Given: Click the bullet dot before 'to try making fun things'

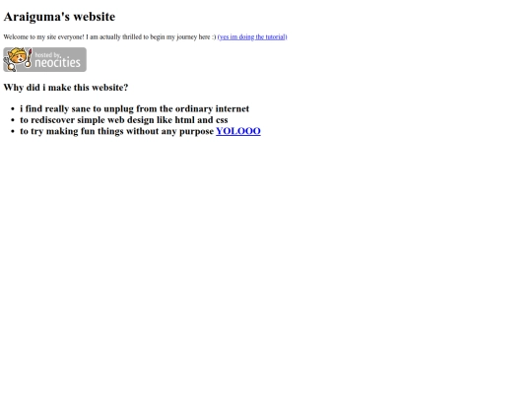Looking at the screenshot, I should coord(13,132).
